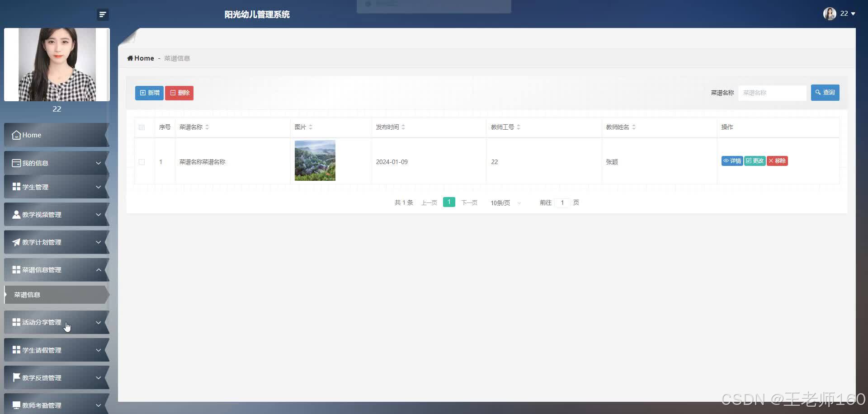The width and height of the screenshot is (868, 414).
Task: Toggle the sidebar collapse icon
Action: [103, 14]
